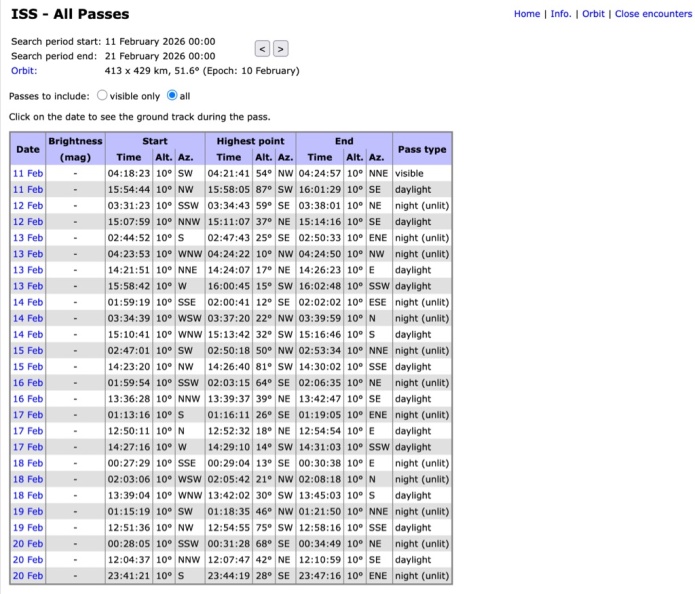Open the 14 Feb pass starting 01:59:19
695x594 pixels.
click(27, 302)
